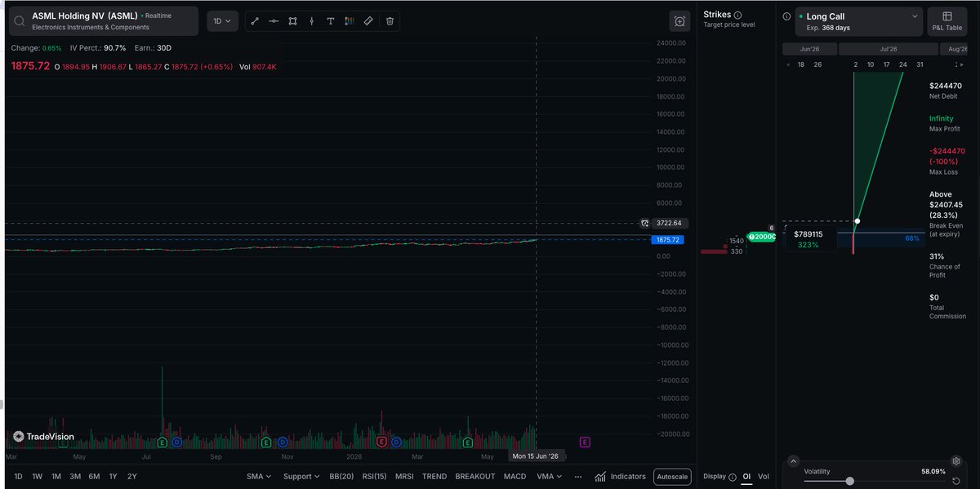Image resolution: width=980 pixels, height=489 pixels.
Task: Select the text annotation tool
Action: tap(330, 21)
